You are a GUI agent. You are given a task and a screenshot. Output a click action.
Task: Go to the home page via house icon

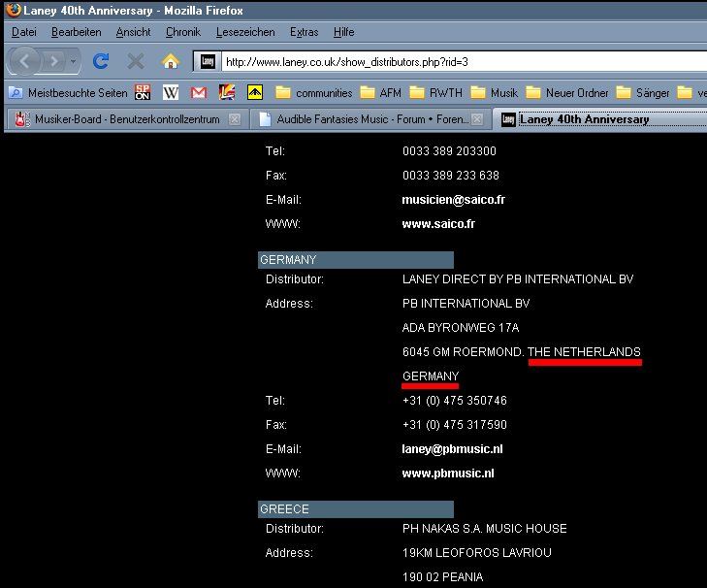[171, 61]
